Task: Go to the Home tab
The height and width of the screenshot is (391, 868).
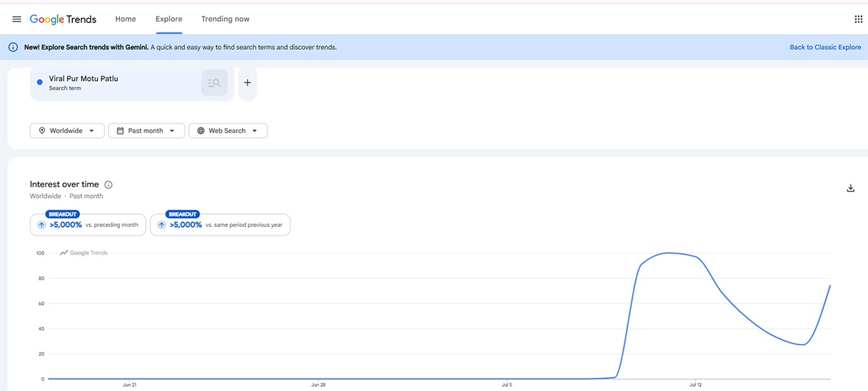Action: (125, 19)
